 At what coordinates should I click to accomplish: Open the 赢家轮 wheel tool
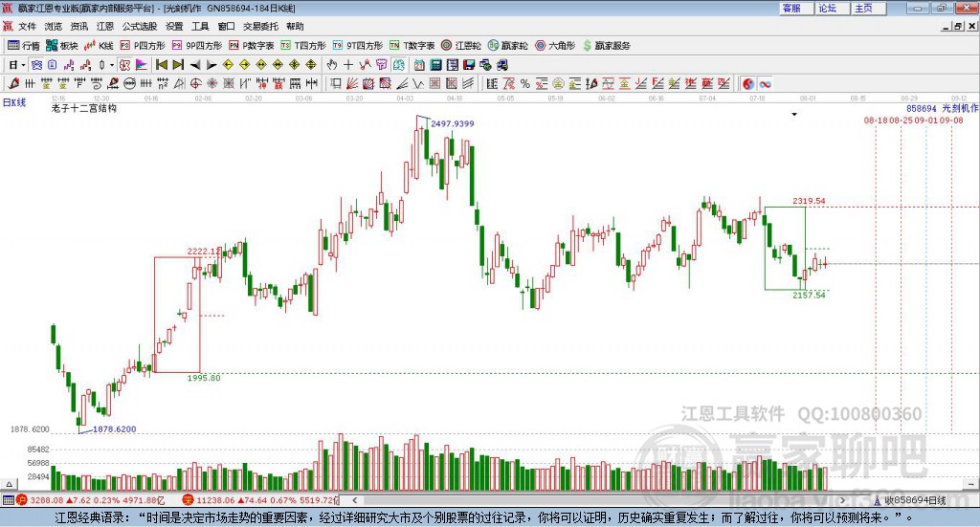click(x=507, y=46)
